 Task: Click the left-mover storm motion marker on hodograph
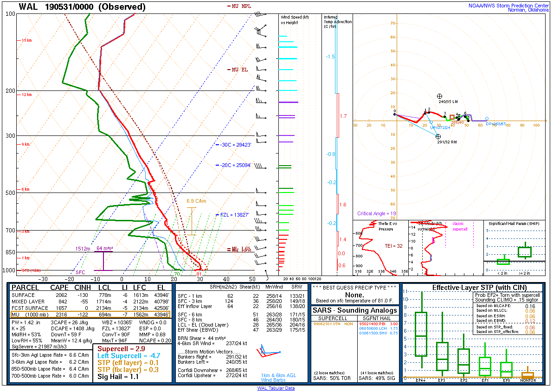(x=439, y=96)
